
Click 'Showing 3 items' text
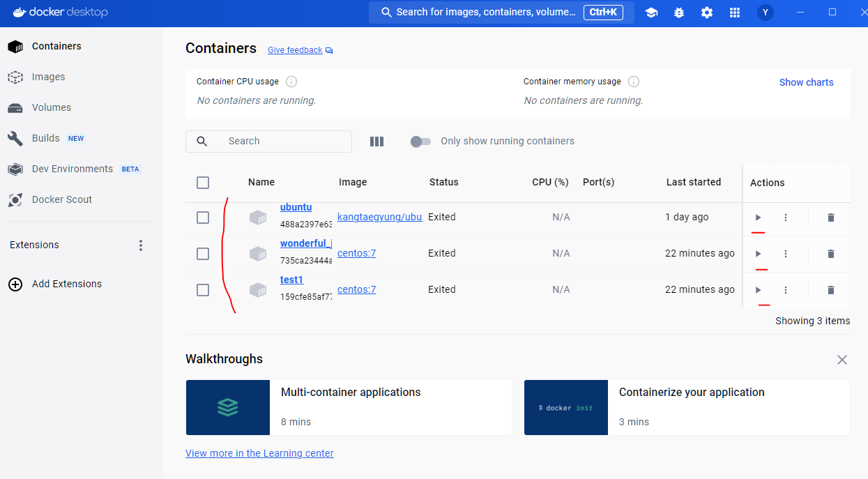(x=813, y=321)
